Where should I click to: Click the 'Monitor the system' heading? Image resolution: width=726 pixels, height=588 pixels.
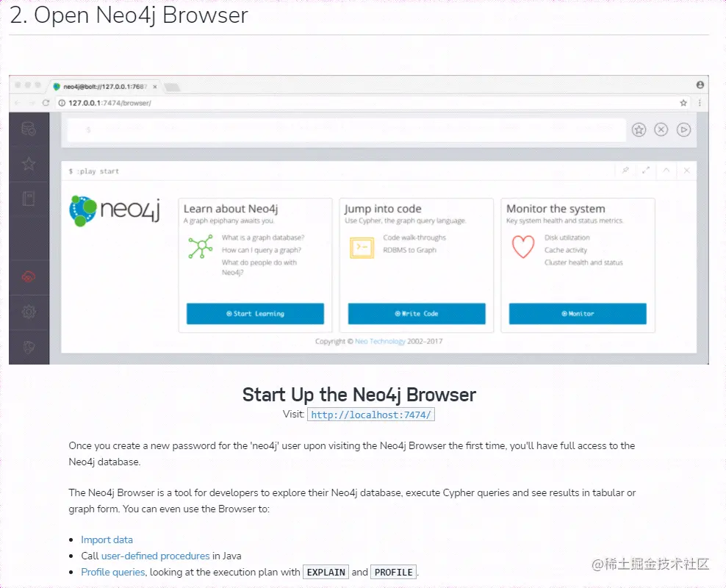[x=556, y=209]
